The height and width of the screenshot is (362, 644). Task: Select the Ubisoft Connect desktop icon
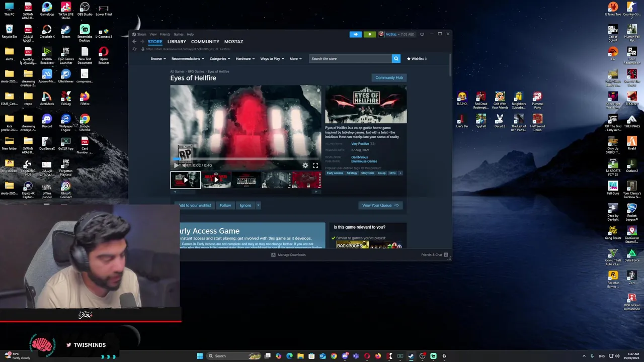66,190
